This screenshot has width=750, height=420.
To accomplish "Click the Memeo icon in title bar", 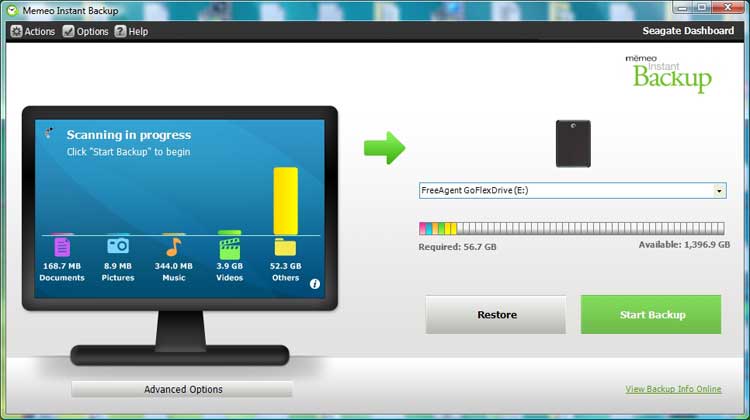I will pyautogui.click(x=12, y=10).
